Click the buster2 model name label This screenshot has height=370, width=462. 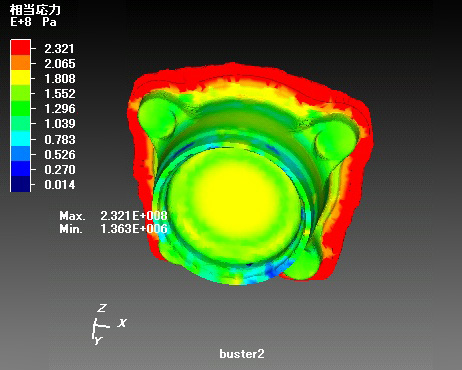[x=242, y=354]
